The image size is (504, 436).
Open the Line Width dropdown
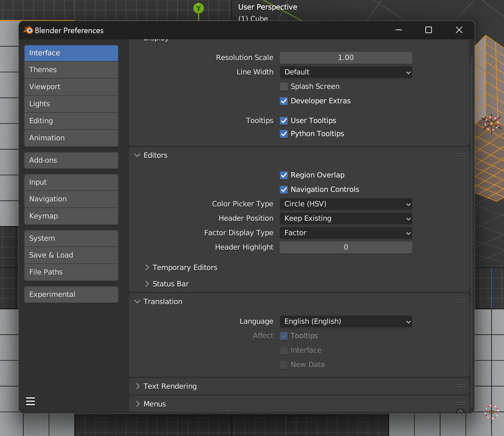346,72
